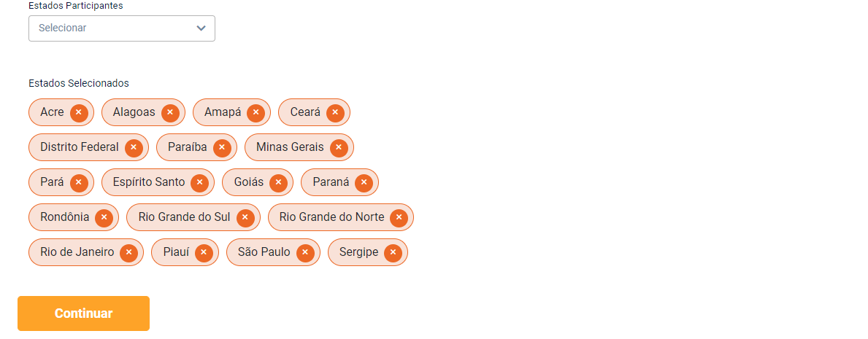Delete the Sergipe chip
Image resolution: width=868 pixels, height=339 pixels.
[x=393, y=252]
